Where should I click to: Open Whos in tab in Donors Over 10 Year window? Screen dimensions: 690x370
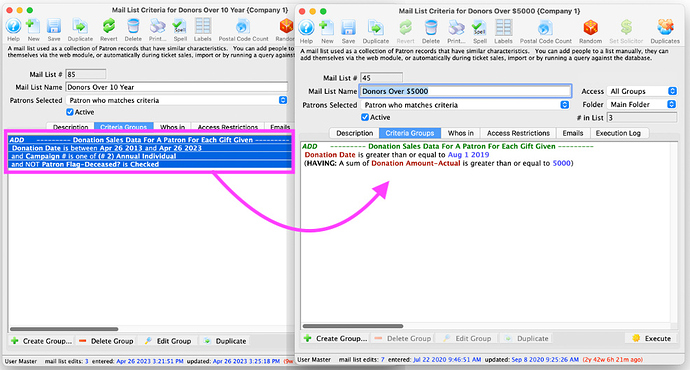[x=172, y=127]
